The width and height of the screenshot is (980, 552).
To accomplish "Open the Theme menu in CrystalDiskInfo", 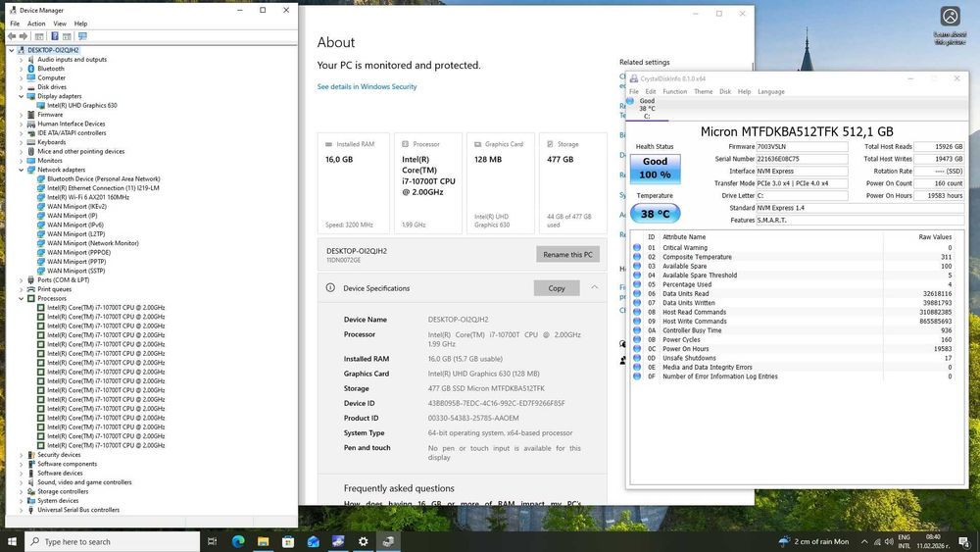I will (703, 92).
